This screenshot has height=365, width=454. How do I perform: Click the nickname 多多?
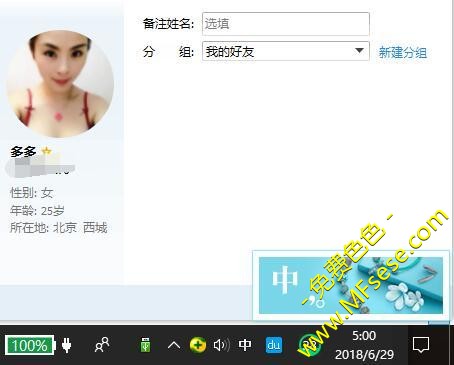(x=23, y=152)
